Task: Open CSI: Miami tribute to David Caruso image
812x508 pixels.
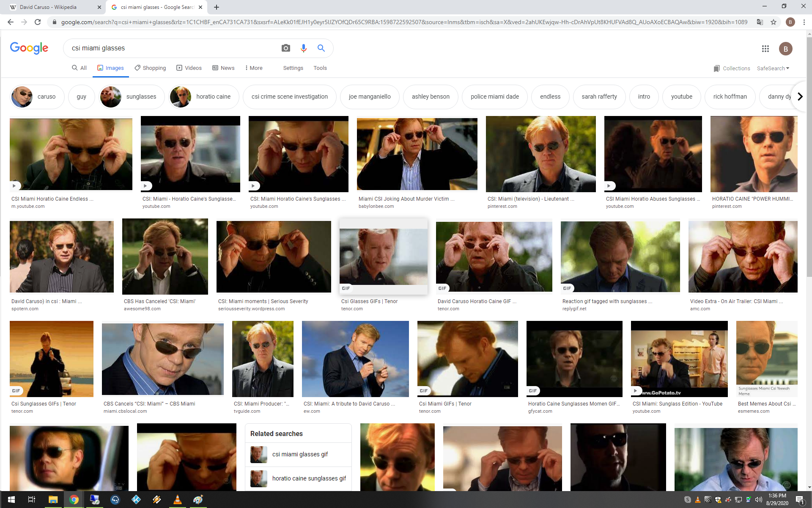Action: pyautogui.click(x=355, y=359)
